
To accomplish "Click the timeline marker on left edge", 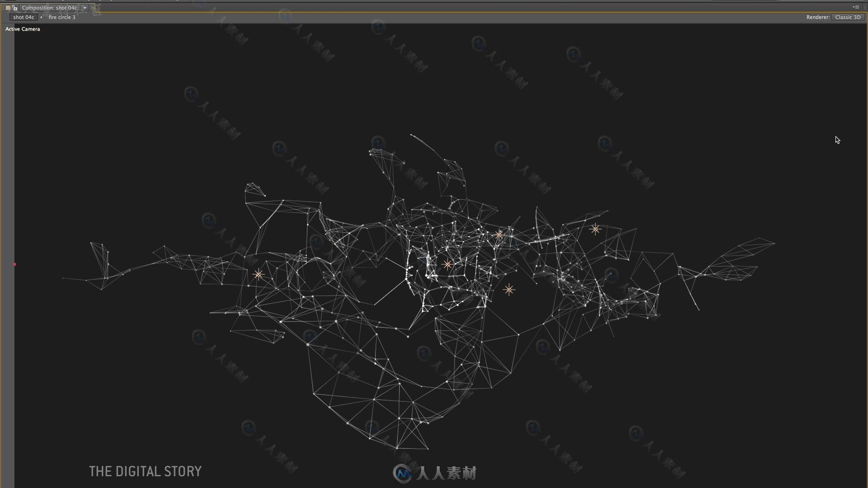I will pyautogui.click(x=14, y=264).
